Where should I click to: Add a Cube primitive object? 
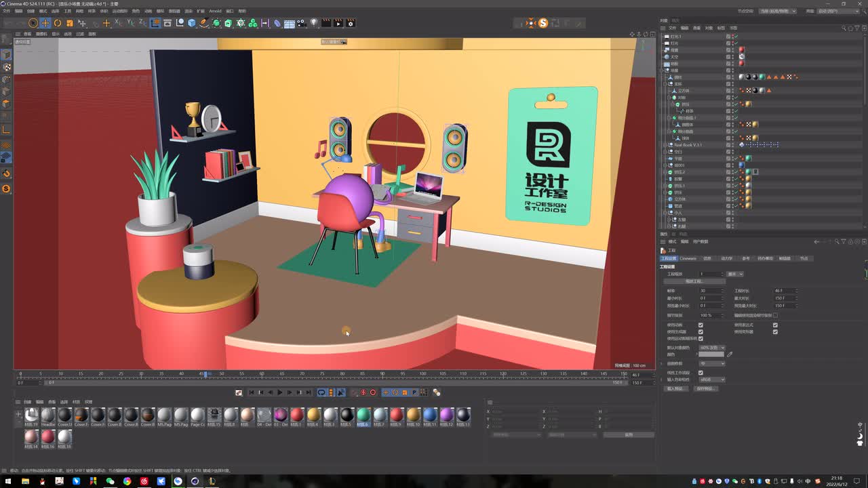pos(192,23)
